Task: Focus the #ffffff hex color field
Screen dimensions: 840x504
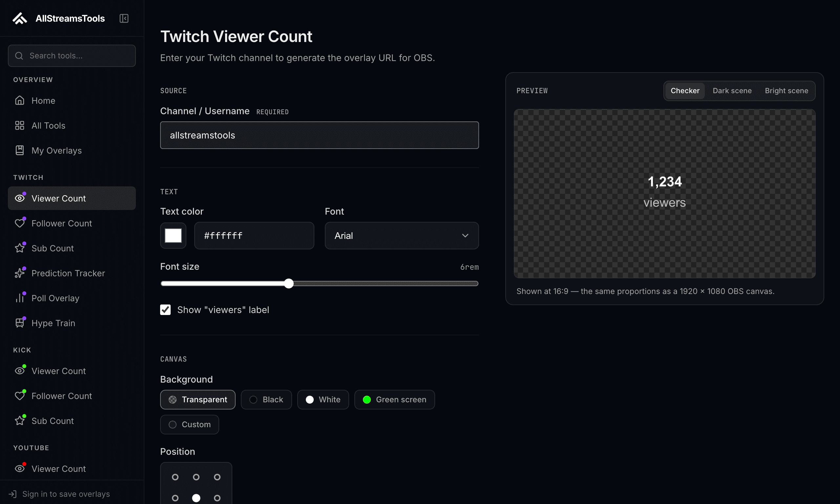Action: tap(254, 236)
